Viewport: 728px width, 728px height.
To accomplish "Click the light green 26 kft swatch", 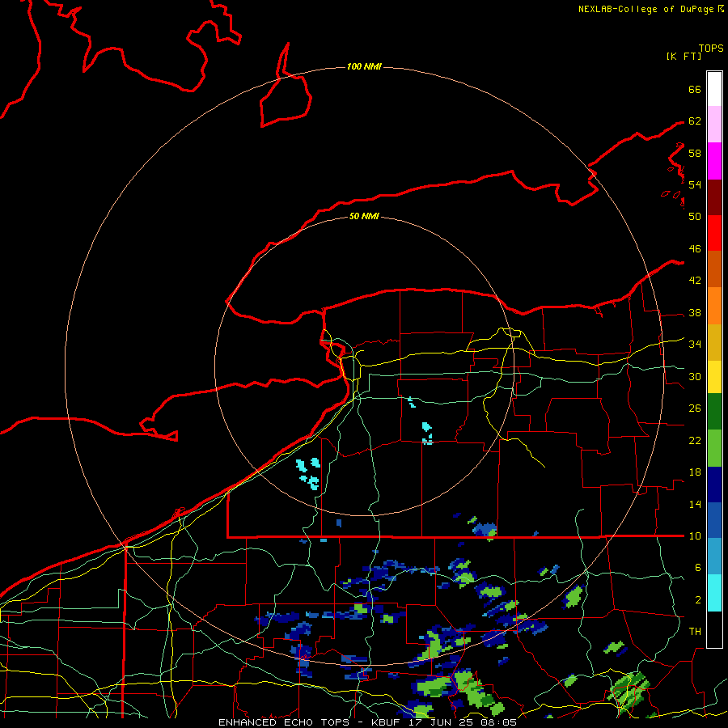I will [x=714, y=448].
